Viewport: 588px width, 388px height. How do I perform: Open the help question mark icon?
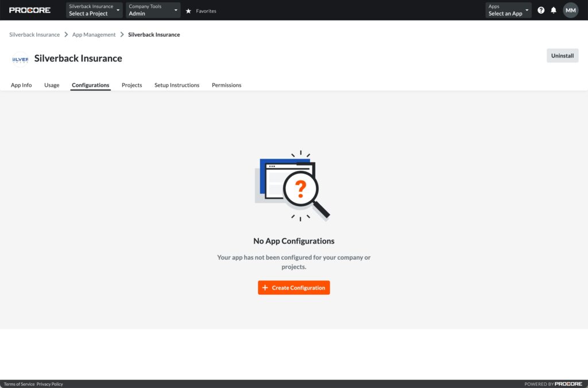tap(541, 10)
